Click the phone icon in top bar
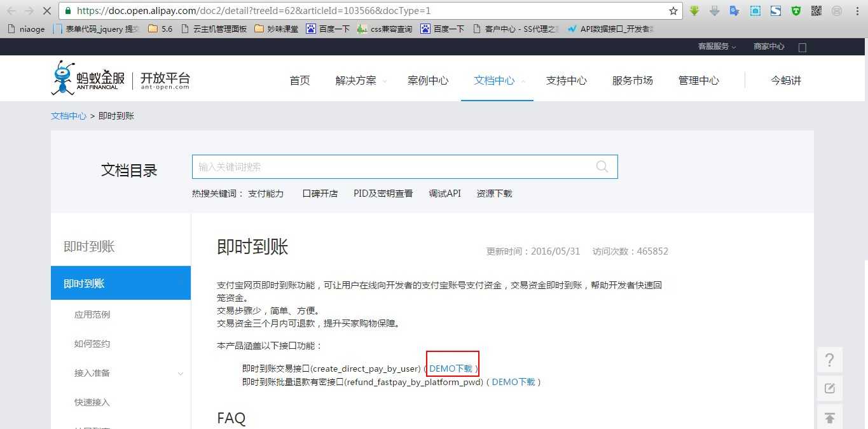This screenshot has height=429, width=868. [x=803, y=47]
